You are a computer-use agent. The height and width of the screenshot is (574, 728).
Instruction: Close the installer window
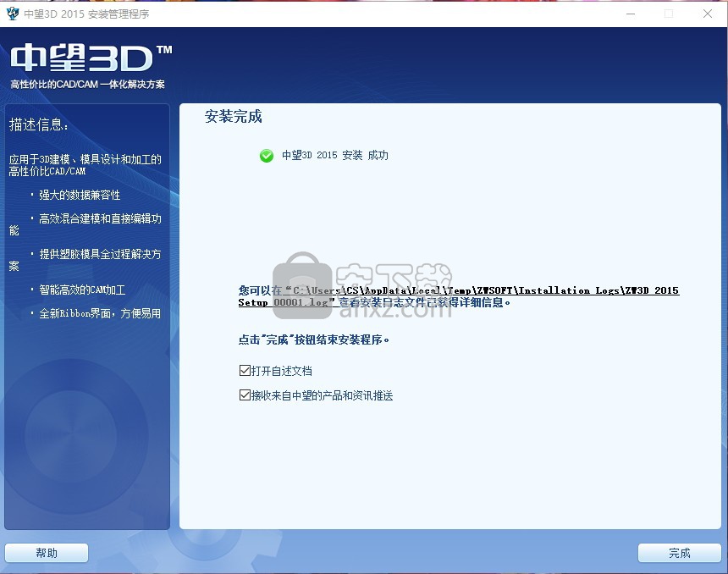(707, 14)
